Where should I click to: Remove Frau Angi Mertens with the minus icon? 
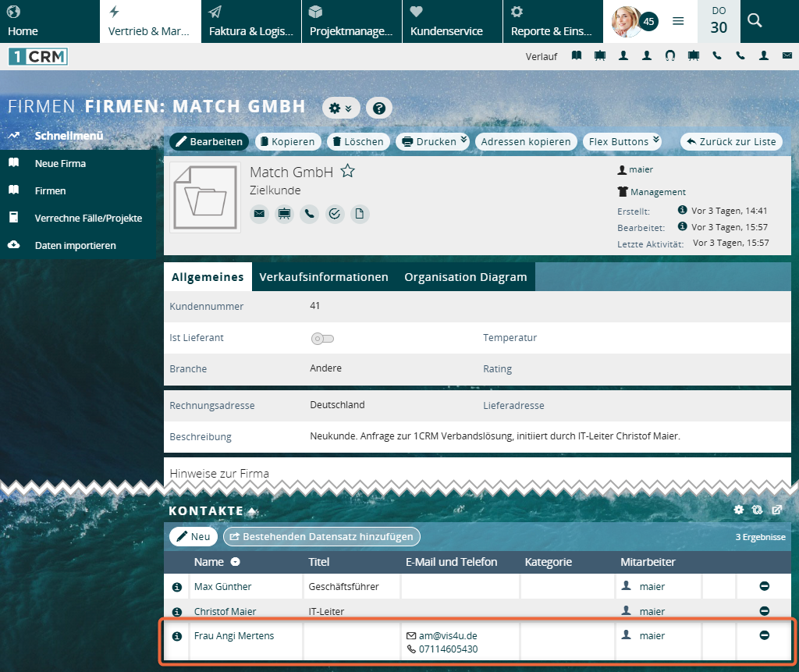(765, 635)
